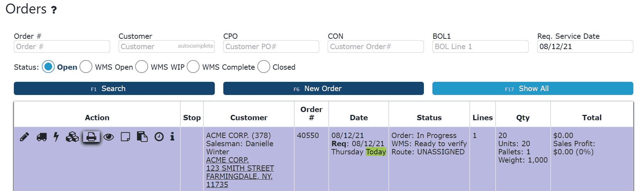Click the Customer autocomplete input field
644x191 pixels.
point(167,47)
